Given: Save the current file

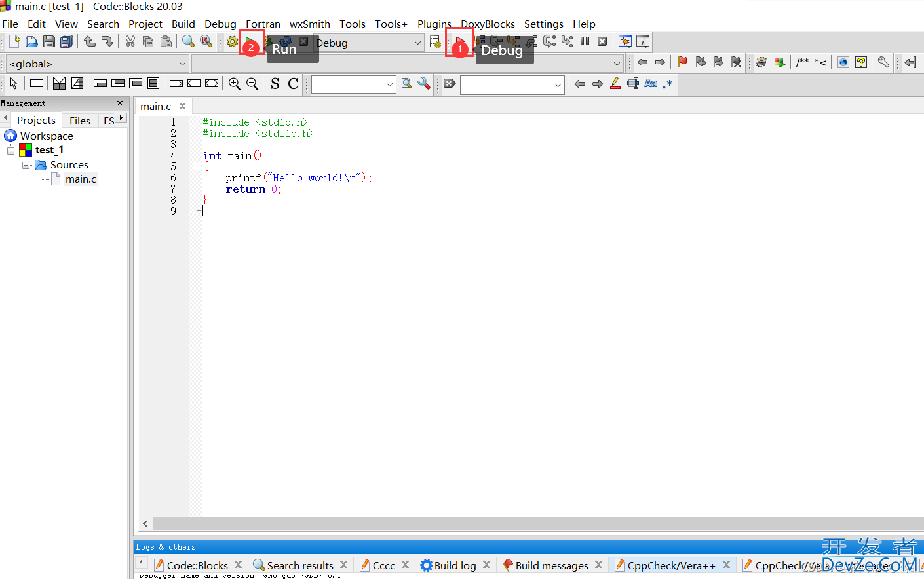Looking at the screenshot, I should [49, 42].
